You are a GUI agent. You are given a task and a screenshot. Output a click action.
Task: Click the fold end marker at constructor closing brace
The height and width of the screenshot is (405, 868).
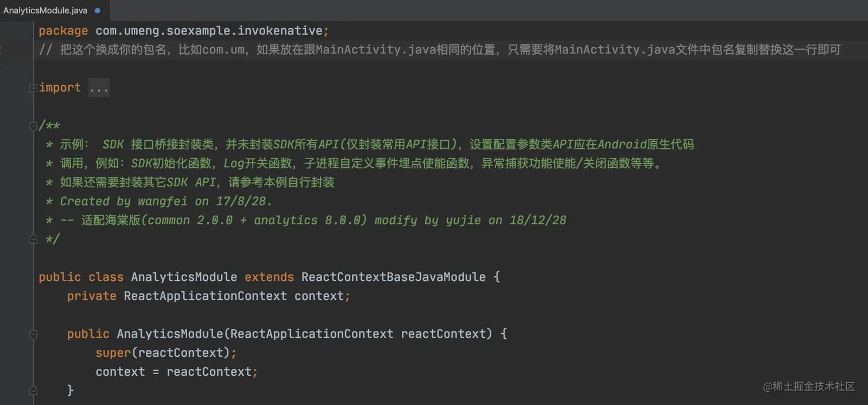(34, 391)
